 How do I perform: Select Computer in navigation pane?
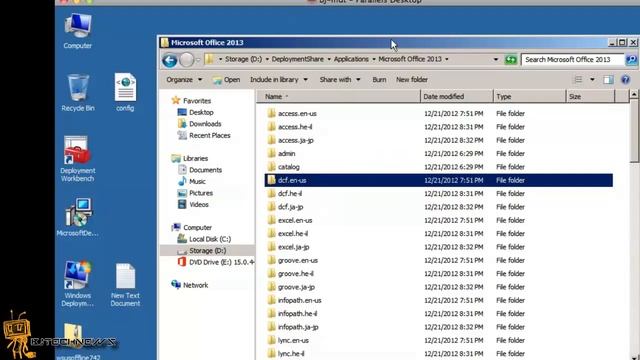click(x=191, y=227)
